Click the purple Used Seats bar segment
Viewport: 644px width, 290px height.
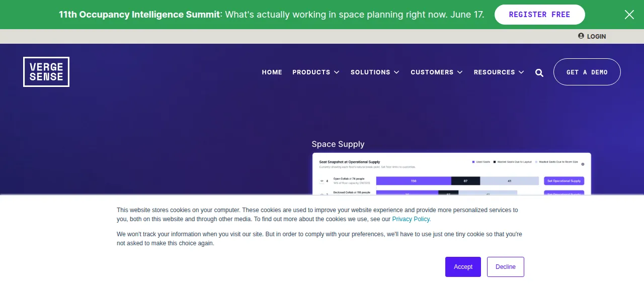(414, 181)
